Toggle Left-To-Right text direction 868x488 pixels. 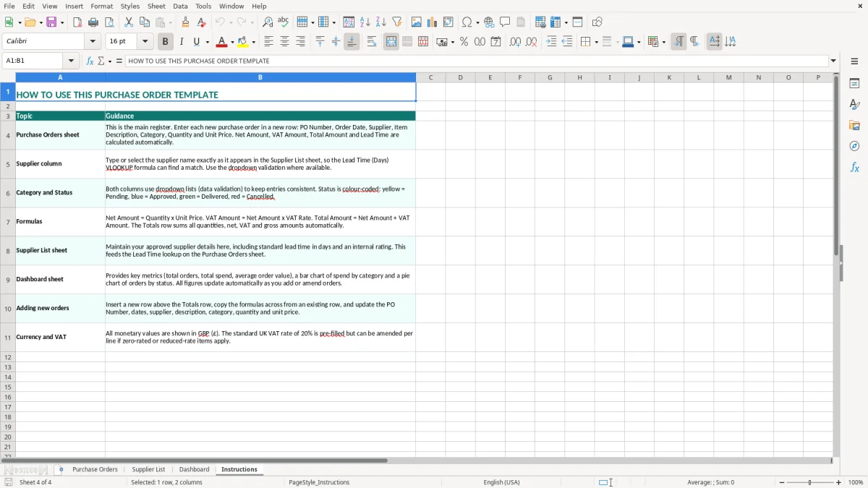point(678,42)
